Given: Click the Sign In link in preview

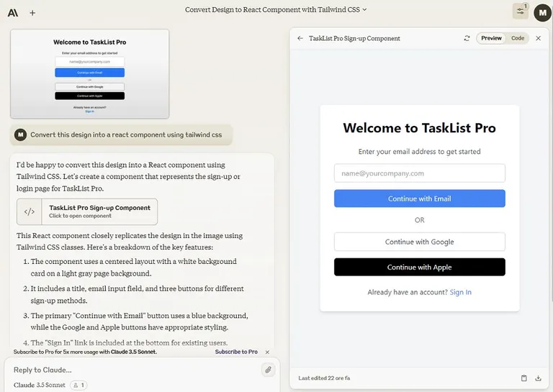Looking at the screenshot, I should click(460, 292).
